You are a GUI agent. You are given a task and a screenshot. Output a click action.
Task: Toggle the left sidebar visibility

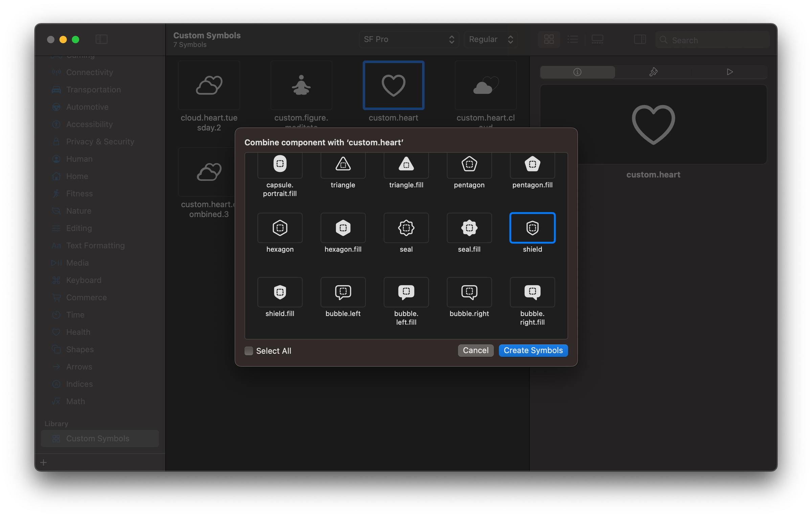pyautogui.click(x=101, y=39)
